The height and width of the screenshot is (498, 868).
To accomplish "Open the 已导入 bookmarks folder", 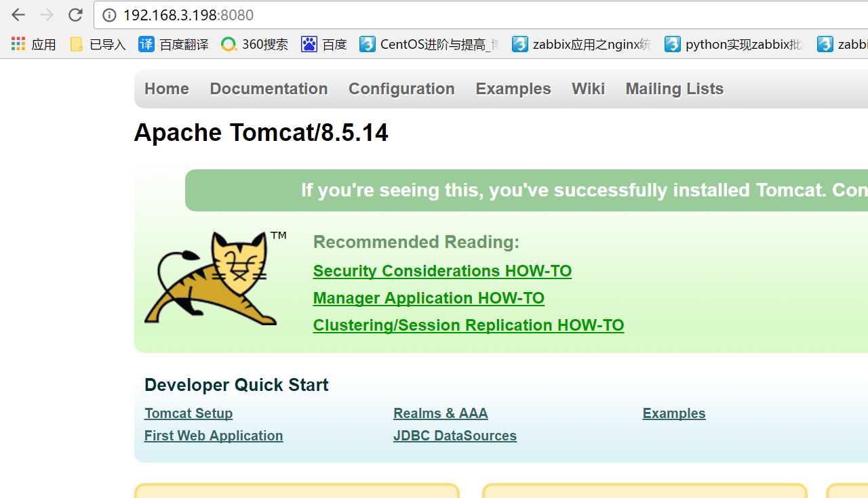I will click(98, 45).
